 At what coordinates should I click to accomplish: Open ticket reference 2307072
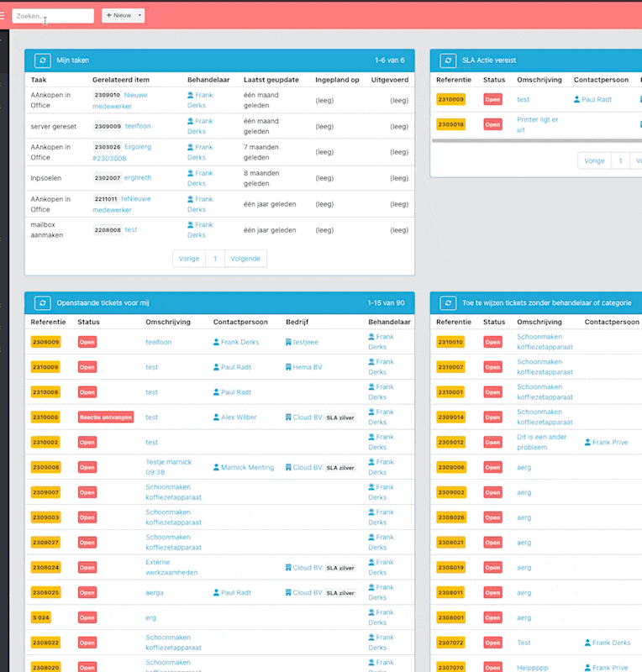coord(450,643)
